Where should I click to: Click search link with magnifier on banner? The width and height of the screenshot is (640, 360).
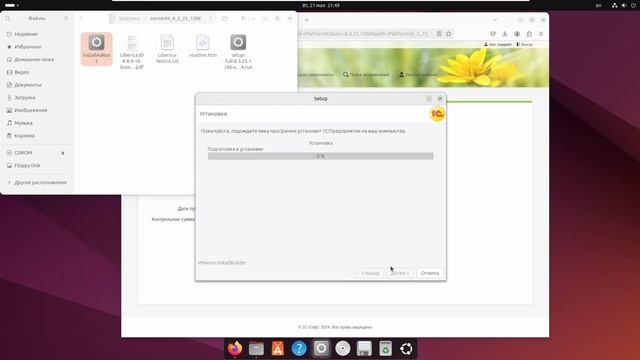366,75
